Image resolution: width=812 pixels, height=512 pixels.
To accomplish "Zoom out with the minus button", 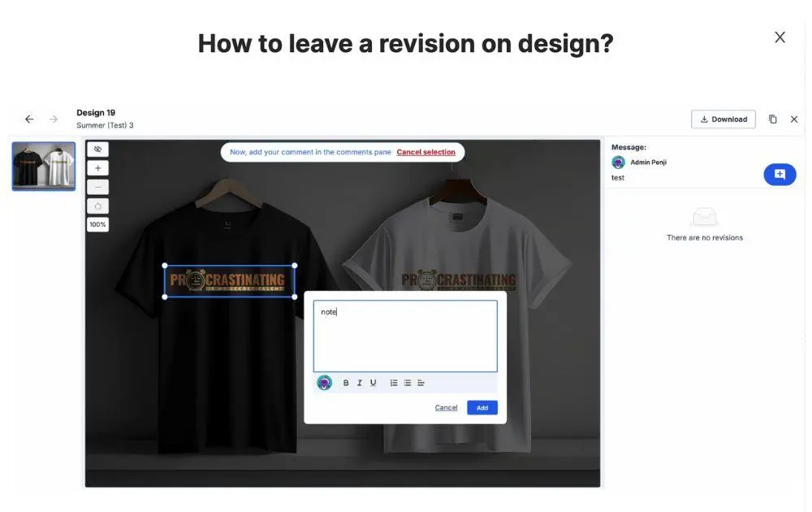I will pyautogui.click(x=97, y=187).
